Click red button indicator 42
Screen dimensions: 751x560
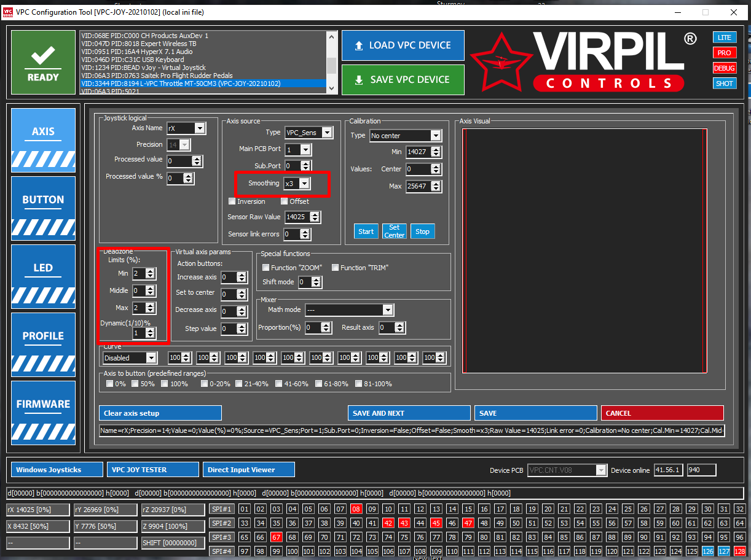pyautogui.click(x=388, y=523)
